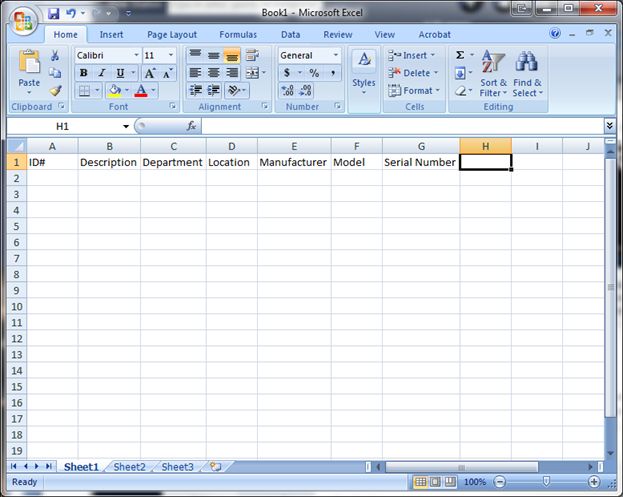Image resolution: width=623 pixels, height=497 pixels.
Task: Click the Clear eraser icon
Action: tap(460, 91)
